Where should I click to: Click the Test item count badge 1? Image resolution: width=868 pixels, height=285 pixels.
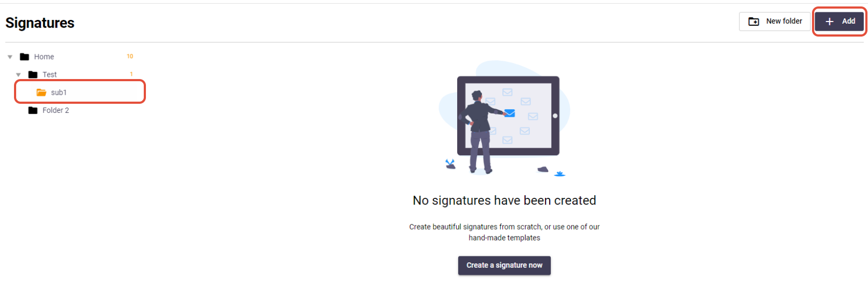pos(131,74)
